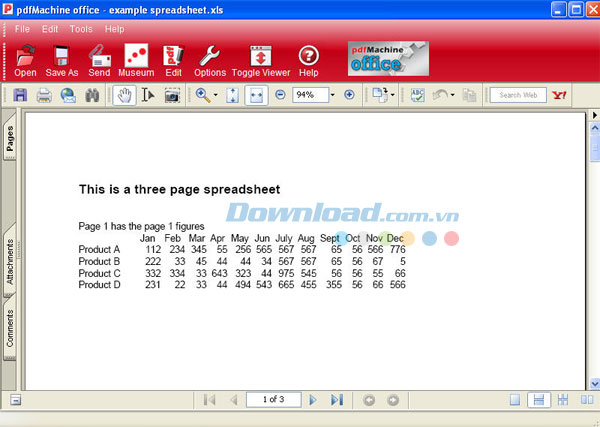This screenshot has height=427, width=600.
Task: Select the text Select tool
Action: tap(147, 95)
